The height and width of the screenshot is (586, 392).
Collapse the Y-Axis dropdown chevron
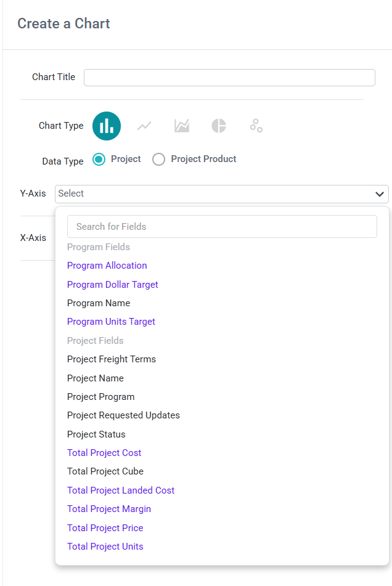(x=379, y=194)
